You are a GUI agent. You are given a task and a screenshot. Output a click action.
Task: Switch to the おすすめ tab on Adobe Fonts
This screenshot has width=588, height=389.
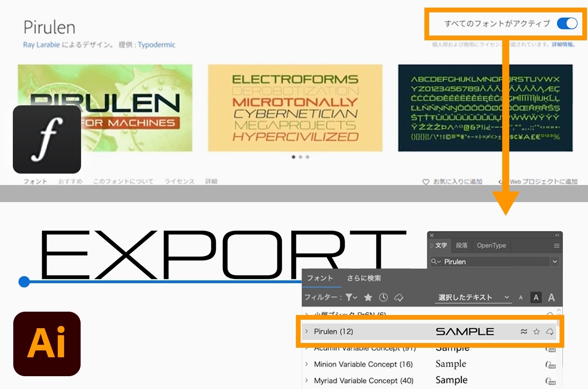pyautogui.click(x=70, y=181)
